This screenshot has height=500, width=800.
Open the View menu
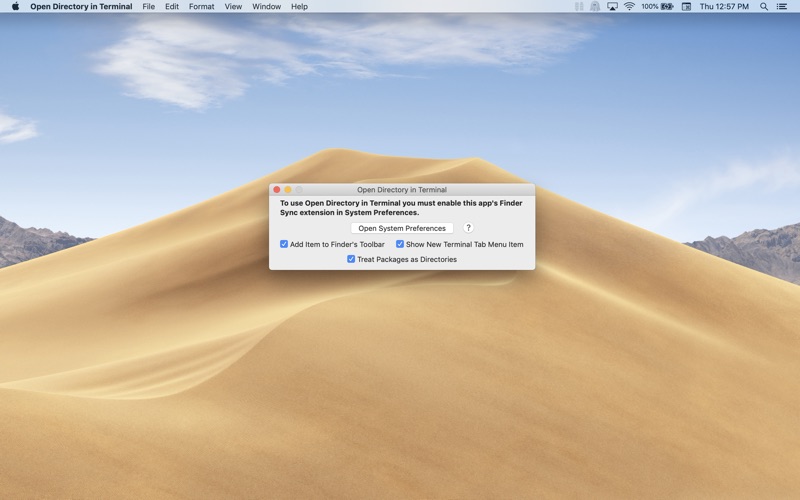click(x=233, y=7)
